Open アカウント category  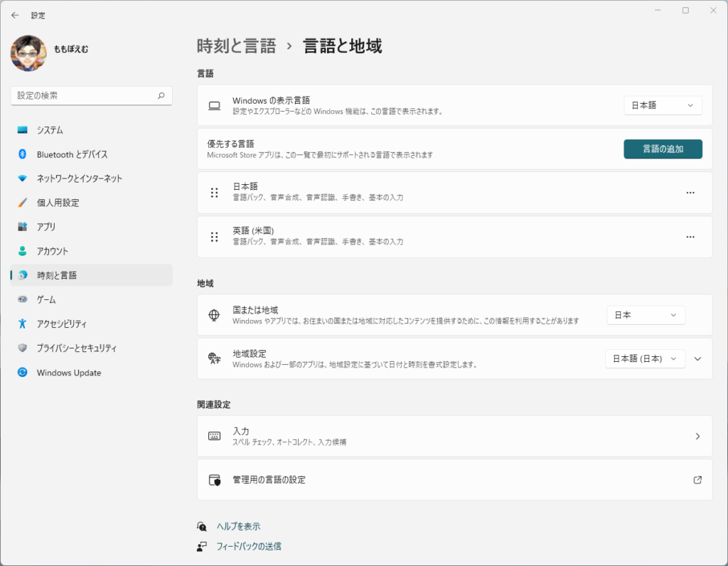pyautogui.click(x=91, y=251)
